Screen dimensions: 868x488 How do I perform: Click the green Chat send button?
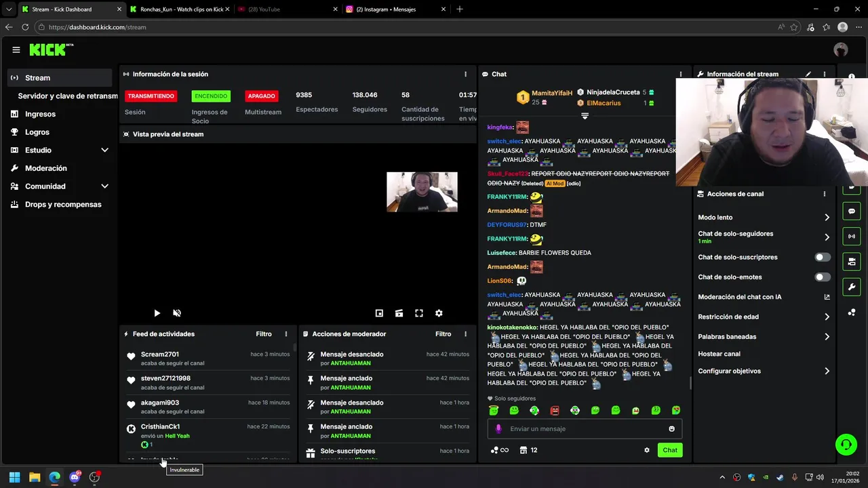[x=670, y=450]
